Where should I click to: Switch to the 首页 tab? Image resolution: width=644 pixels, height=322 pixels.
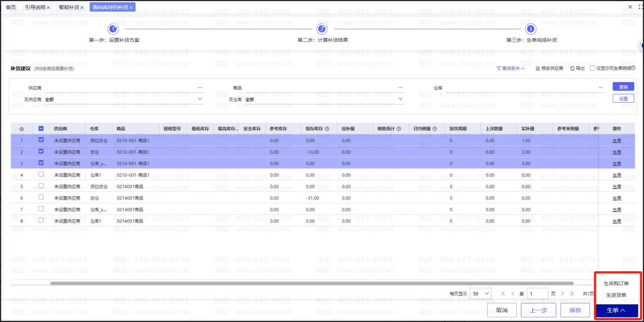coord(11,7)
